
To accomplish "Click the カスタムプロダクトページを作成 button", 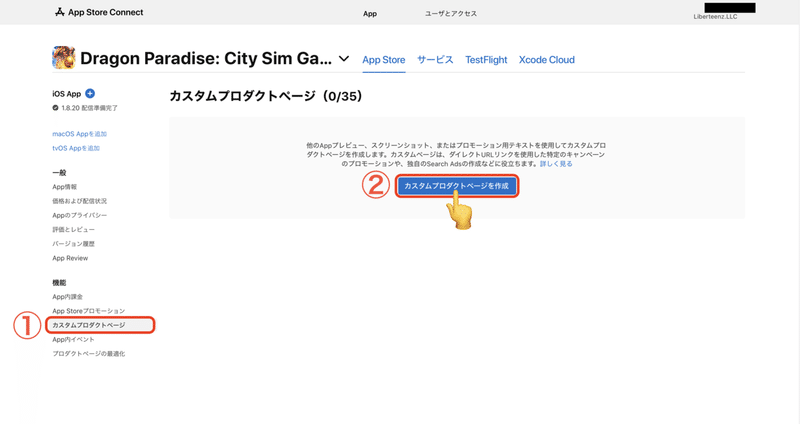I will (457, 186).
